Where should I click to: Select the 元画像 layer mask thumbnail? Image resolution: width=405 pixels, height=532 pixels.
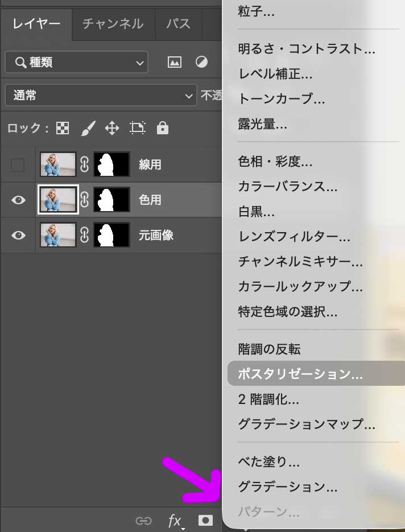coord(111,235)
